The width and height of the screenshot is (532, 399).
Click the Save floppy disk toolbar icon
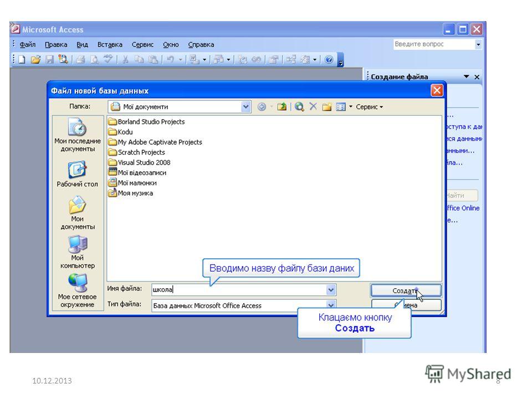pyautogui.click(x=49, y=60)
